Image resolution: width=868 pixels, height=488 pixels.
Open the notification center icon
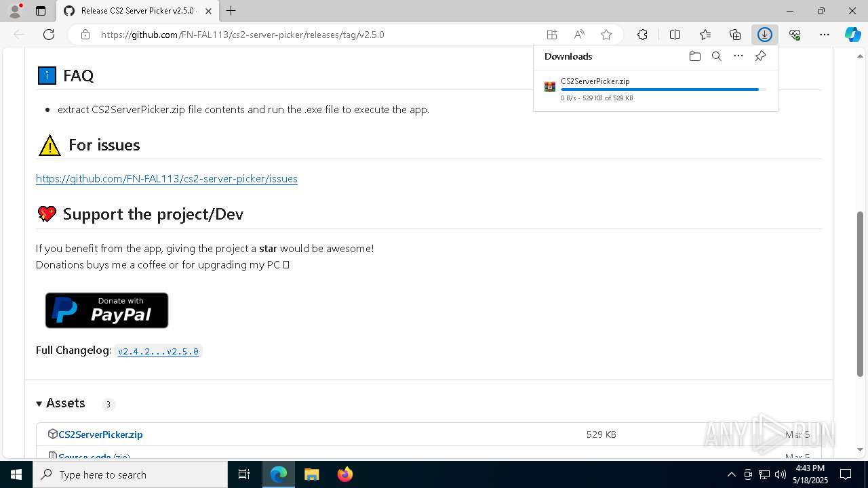click(846, 474)
